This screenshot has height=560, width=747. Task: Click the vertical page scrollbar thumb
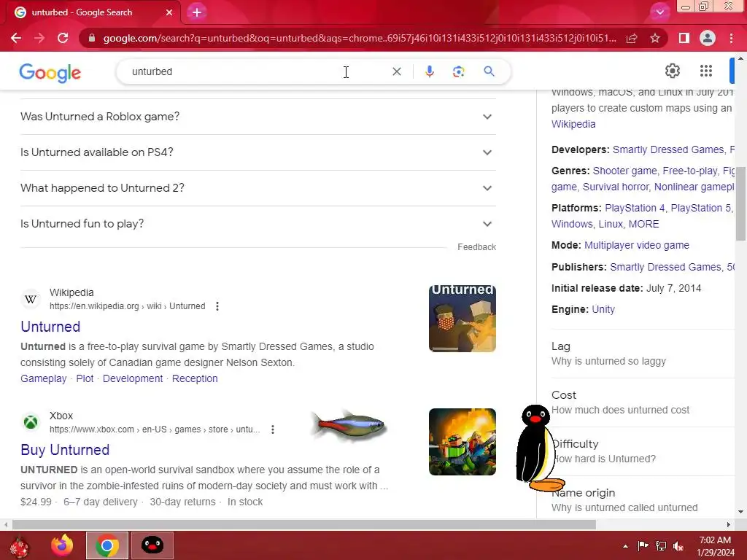click(x=740, y=203)
